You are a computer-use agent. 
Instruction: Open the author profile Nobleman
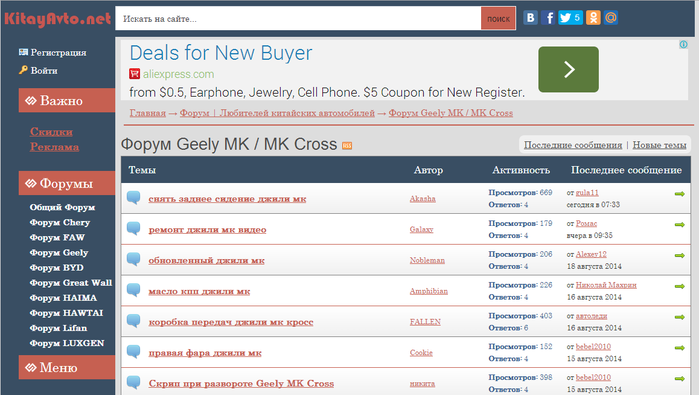pos(427,260)
